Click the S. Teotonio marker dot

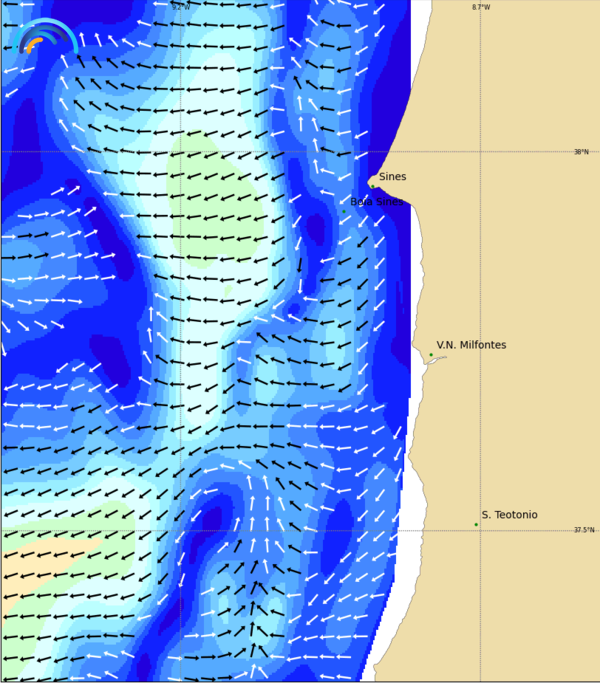point(476,524)
